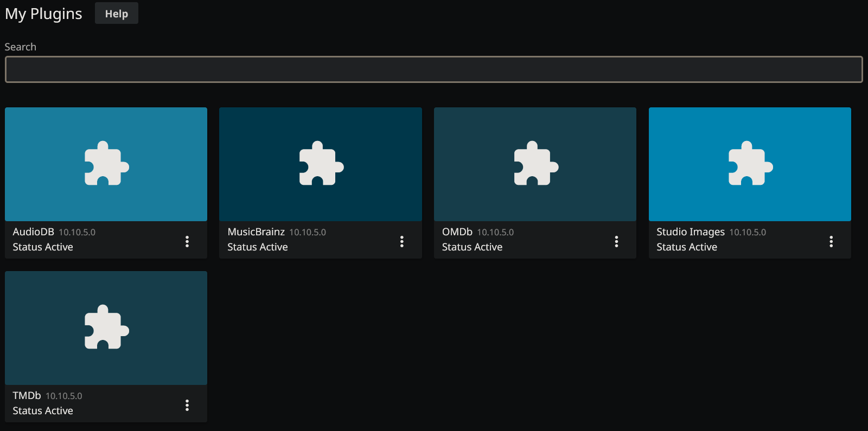The height and width of the screenshot is (431, 868).
Task: Click the AudioDB Status Active text
Action: 43,247
